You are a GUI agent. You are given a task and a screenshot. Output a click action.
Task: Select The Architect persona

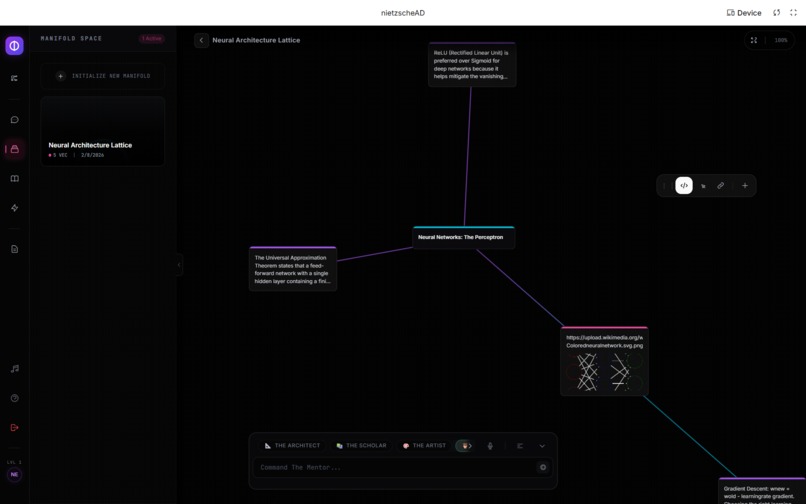(292, 446)
